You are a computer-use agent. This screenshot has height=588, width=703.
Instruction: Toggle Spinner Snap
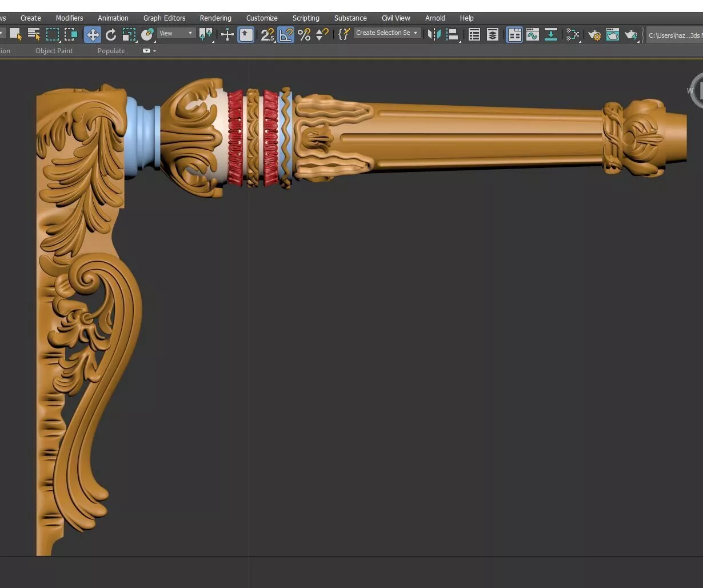[322, 35]
